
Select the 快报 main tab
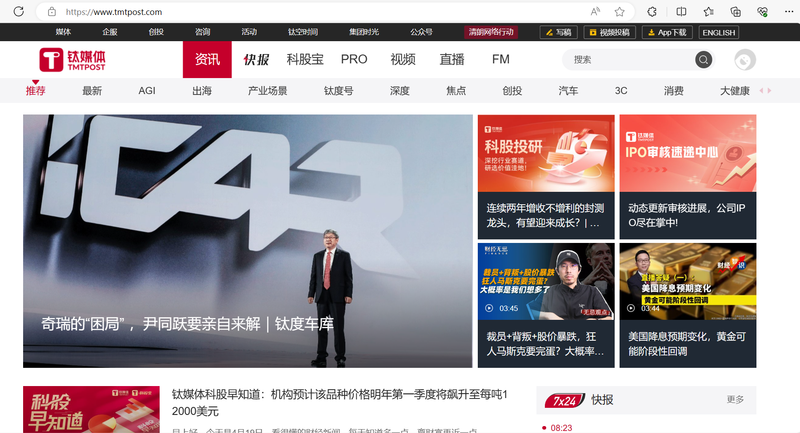click(256, 60)
